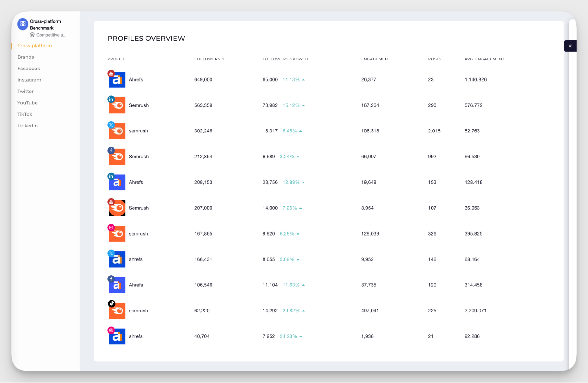Click the Semrush Facebook profile icon

pos(117,156)
